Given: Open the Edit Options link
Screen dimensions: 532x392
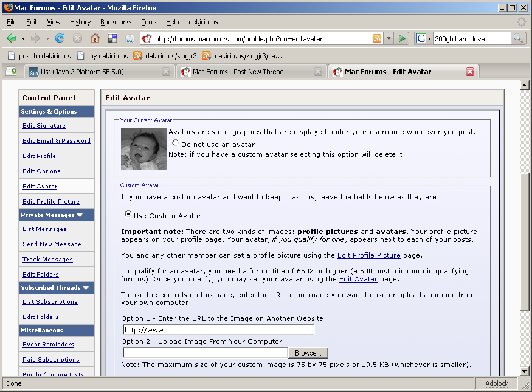Looking at the screenshot, I should click(x=41, y=171).
